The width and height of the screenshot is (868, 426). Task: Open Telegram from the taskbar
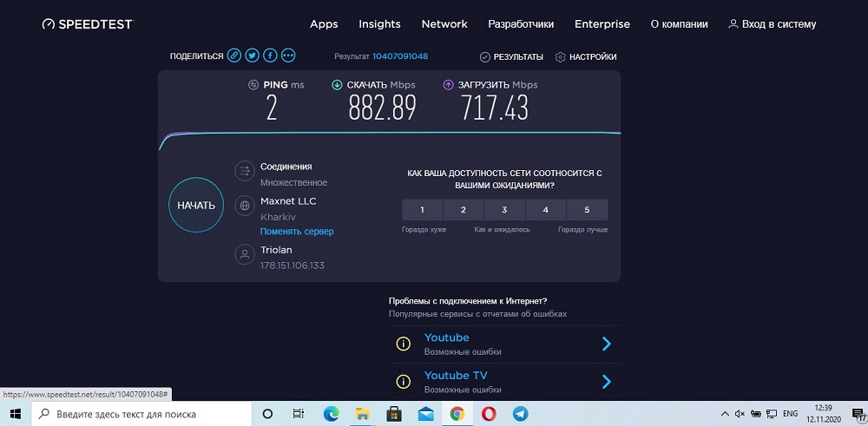click(x=520, y=414)
